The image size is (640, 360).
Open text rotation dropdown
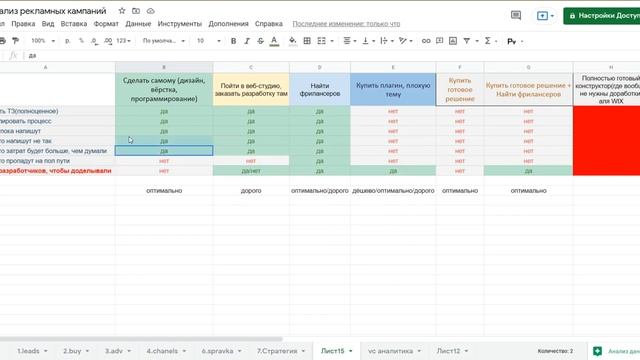(x=405, y=41)
